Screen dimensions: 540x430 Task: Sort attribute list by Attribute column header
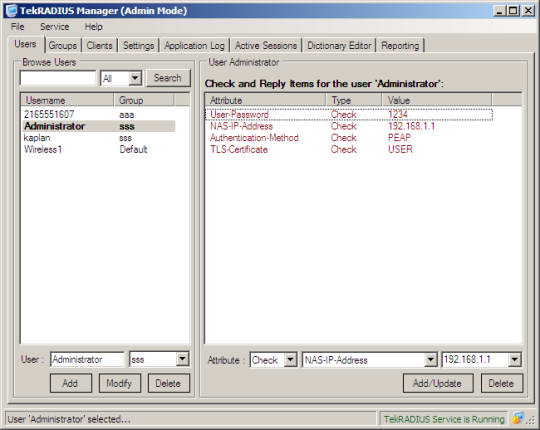[265, 100]
